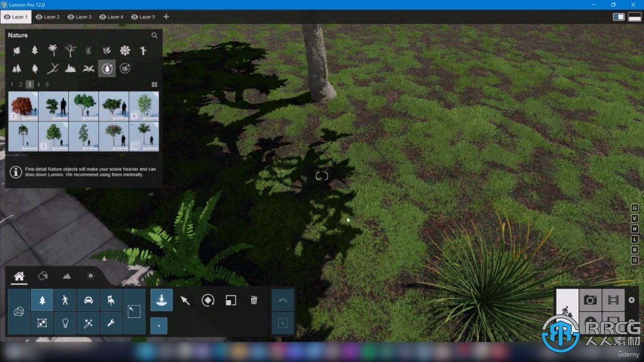Image resolution: width=644 pixels, height=362 pixels.
Task: Toggle Layer 4 visibility eye
Action: 103,17
